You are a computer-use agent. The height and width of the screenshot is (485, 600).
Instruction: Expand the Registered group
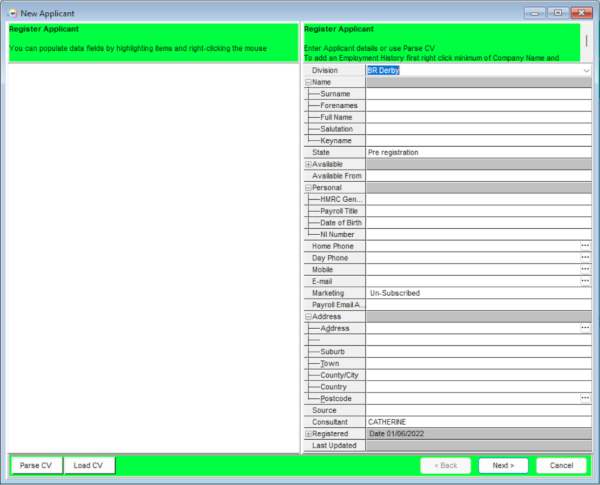pos(308,434)
